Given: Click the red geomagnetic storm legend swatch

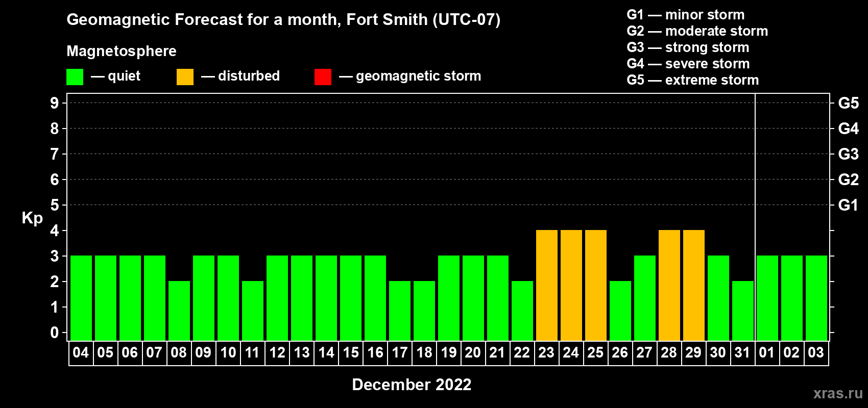Looking at the screenshot, I should point(323,77).
